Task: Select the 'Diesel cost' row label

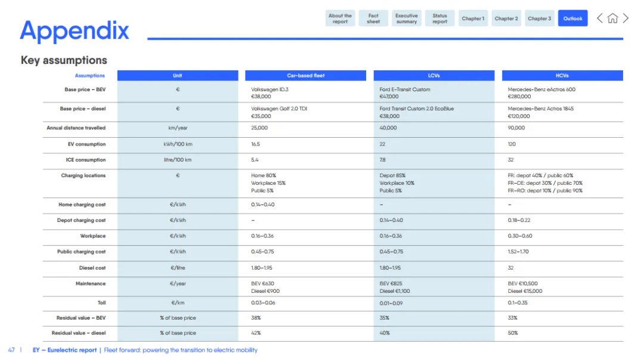Action: tap(92, 268)
